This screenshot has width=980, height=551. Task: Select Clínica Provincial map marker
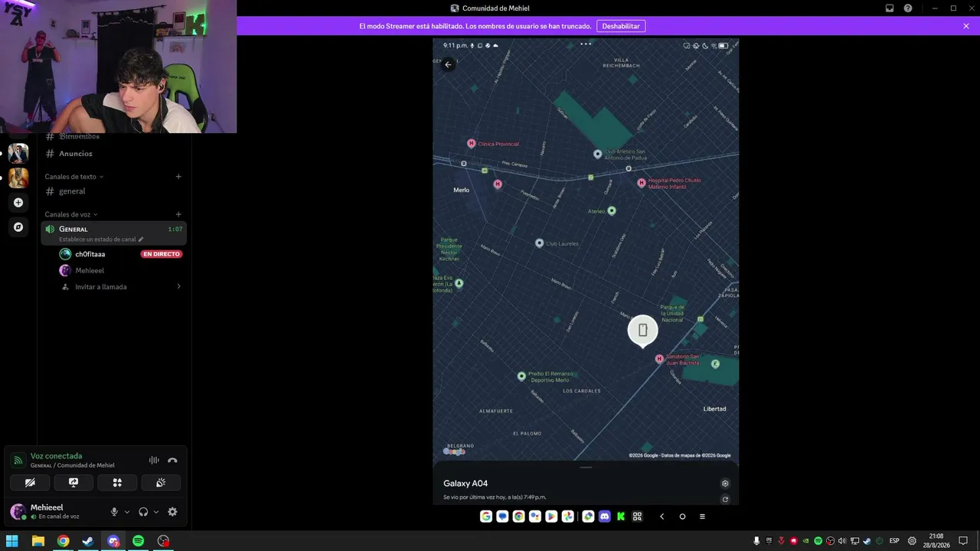(x=471, y=143)
